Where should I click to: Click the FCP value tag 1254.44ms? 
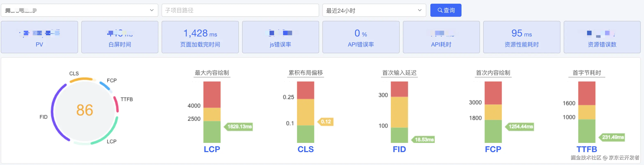[x=520, y=127]
